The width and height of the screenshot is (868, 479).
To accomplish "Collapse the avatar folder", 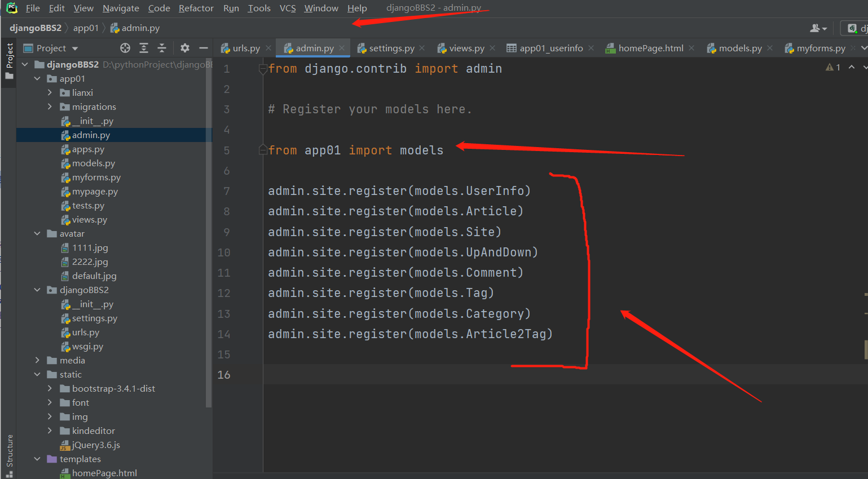I will 37,234.
